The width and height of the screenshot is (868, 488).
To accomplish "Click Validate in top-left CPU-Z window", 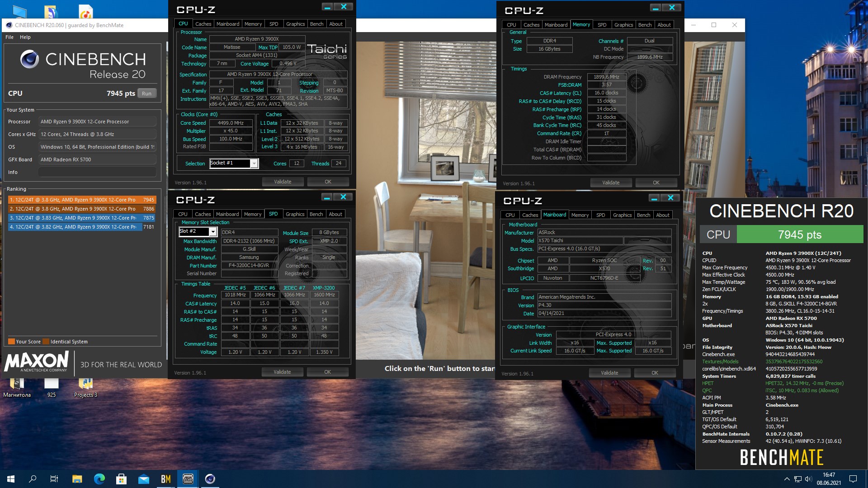I will 283,182.
